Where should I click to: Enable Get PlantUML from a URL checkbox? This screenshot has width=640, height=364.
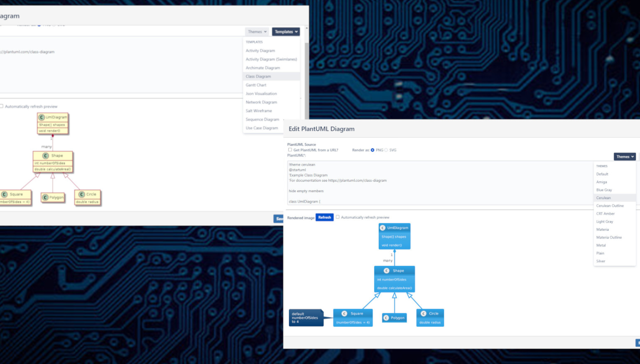(x=290, y=150)
